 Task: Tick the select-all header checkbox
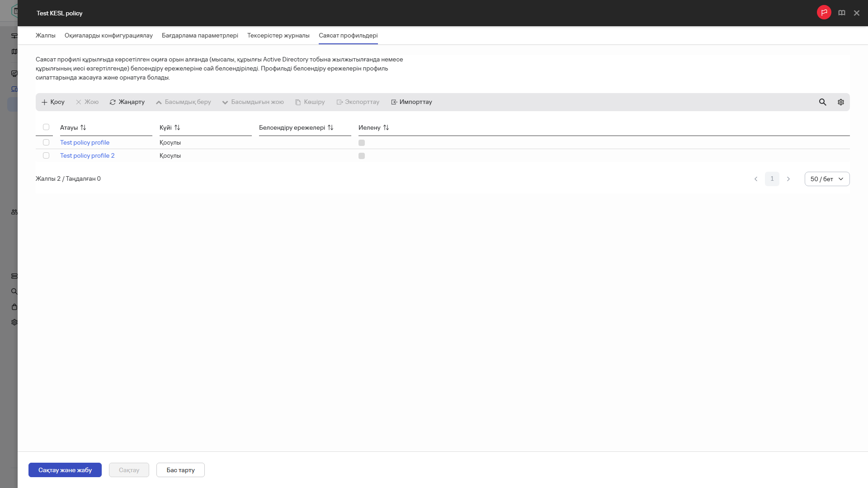pos(46,127)
